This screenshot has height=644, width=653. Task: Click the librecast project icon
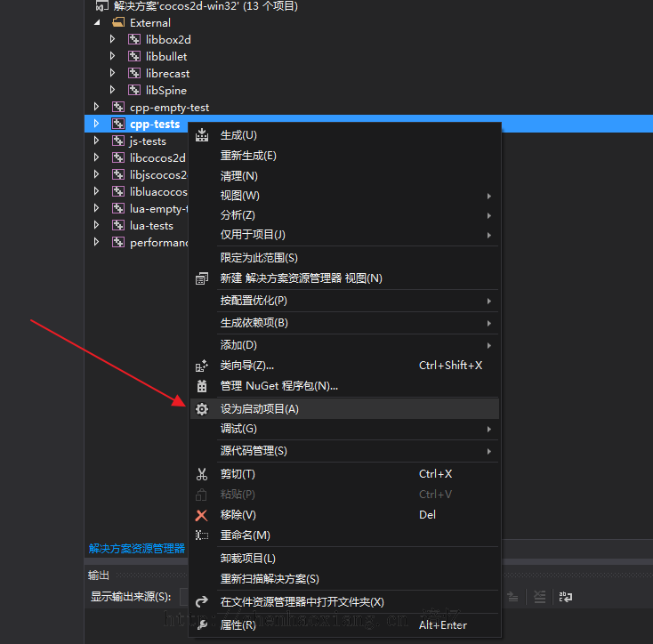(x=134, y=73)
